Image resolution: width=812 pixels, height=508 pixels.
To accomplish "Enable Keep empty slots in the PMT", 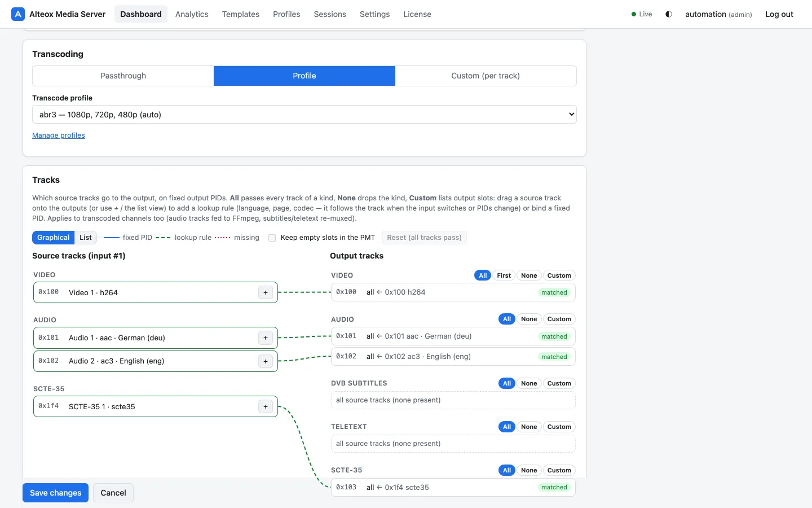I will click(x=272, y=238).
